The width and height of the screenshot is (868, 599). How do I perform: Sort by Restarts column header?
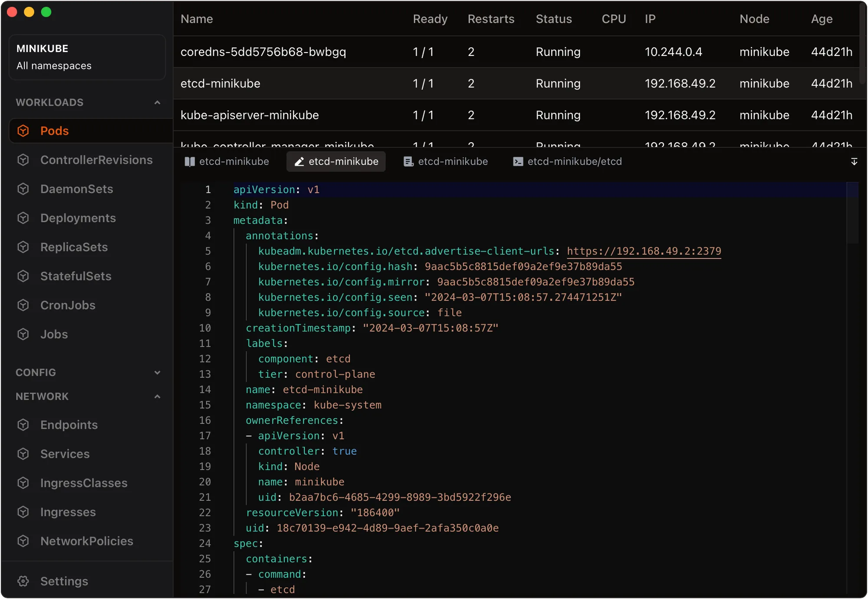coord(491,19)
